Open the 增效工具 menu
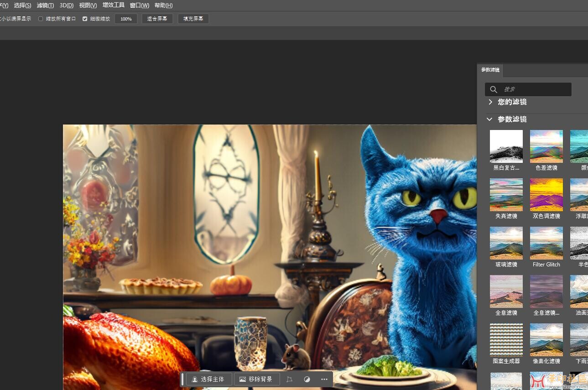Image resolution: width=588 pixels, height=390 pixels. [x=113, y=5]
